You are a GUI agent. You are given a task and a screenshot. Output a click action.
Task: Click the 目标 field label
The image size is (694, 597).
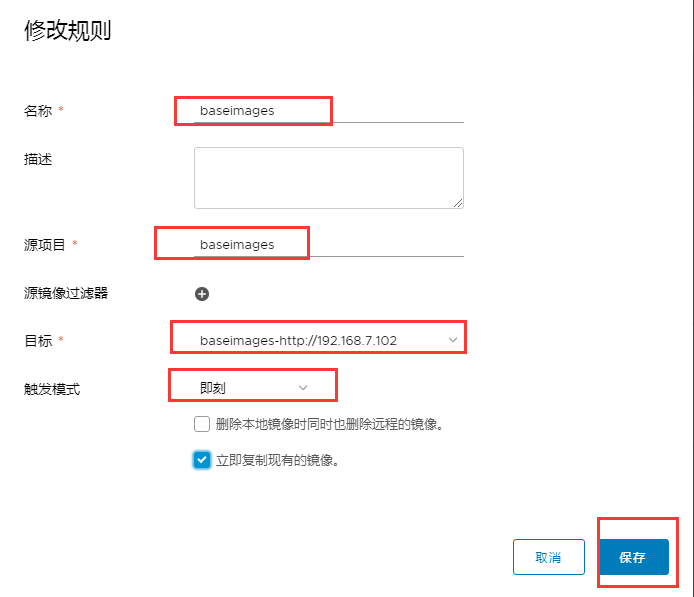click(x=37, y=341)
